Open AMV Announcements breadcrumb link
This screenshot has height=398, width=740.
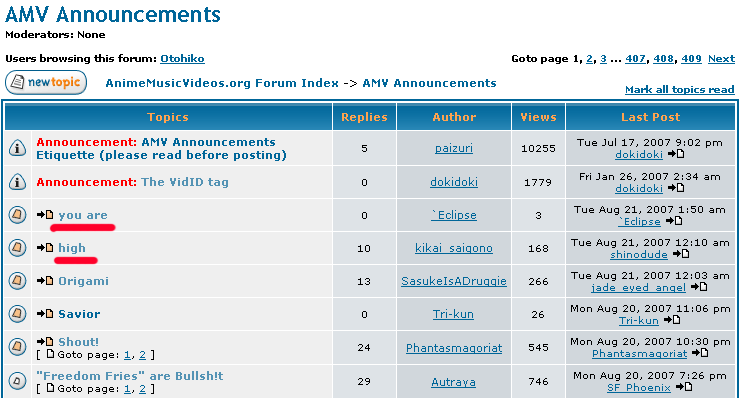click(x=429, y=83)
